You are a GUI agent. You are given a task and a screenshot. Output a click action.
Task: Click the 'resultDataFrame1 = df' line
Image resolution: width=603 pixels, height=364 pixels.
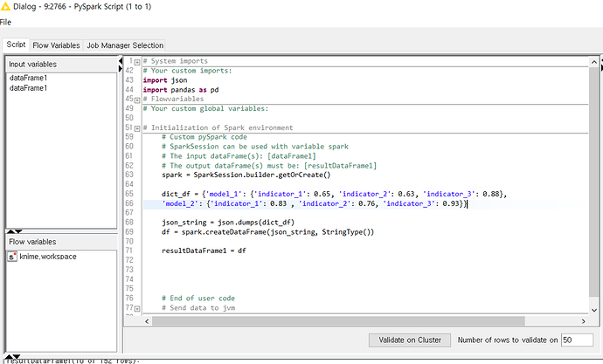(x=204, y=251)
